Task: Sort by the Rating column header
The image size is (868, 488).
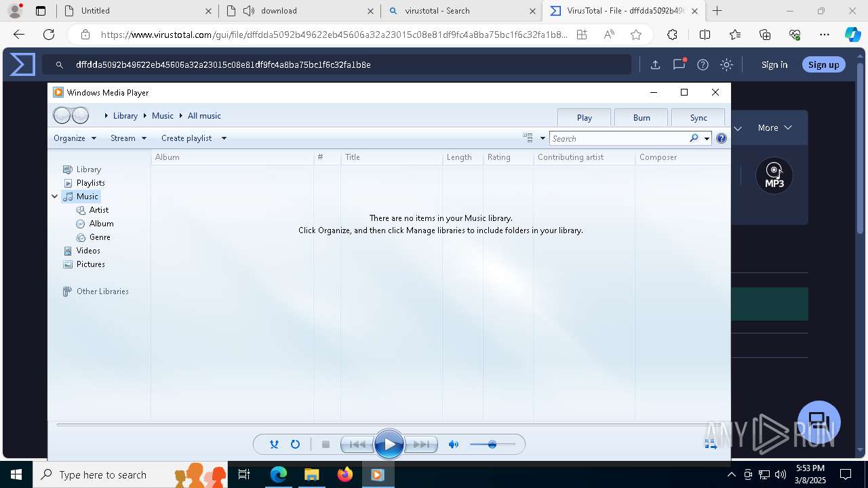Action: tap(508, 157)
